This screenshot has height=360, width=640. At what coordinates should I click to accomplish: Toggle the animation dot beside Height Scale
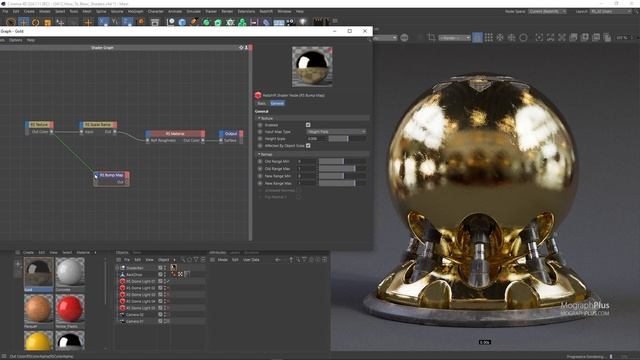tap(260, 139)
